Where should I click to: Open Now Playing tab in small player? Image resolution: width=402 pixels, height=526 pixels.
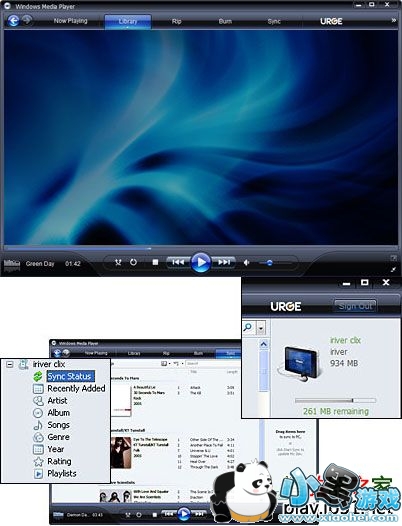tap(96, 353)
